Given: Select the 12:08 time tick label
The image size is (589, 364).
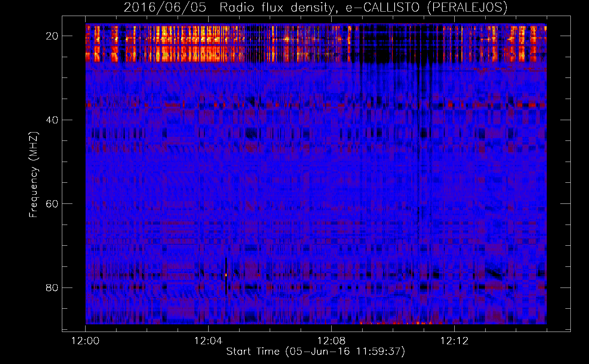Looking at the screenshot, I should pos(331,341).
